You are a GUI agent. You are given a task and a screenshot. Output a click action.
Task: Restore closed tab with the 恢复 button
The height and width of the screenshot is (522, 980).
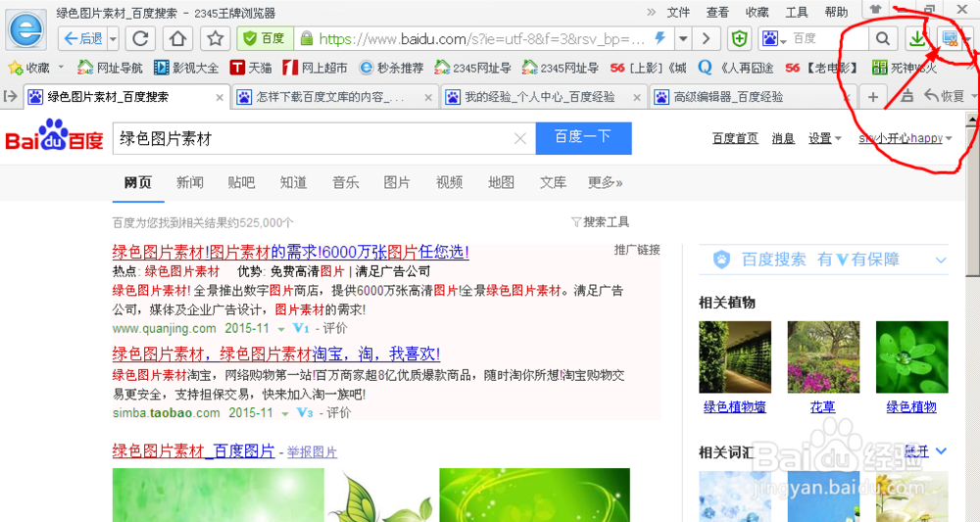(x=944, y=96)
